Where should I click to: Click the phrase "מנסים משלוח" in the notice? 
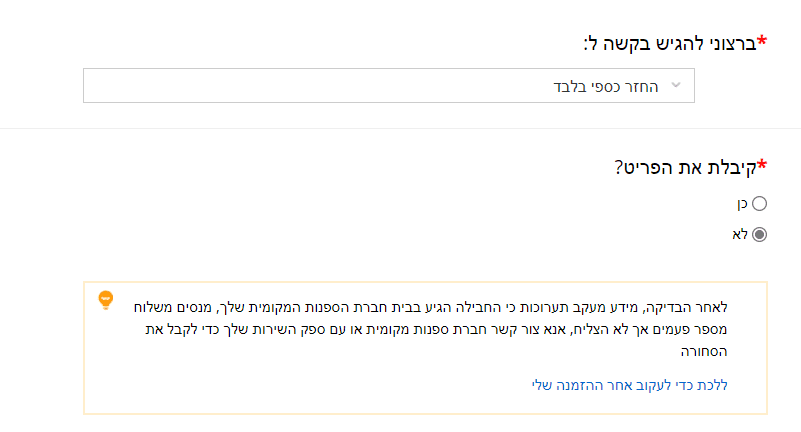pyautogui.click(x=174, y=306)
